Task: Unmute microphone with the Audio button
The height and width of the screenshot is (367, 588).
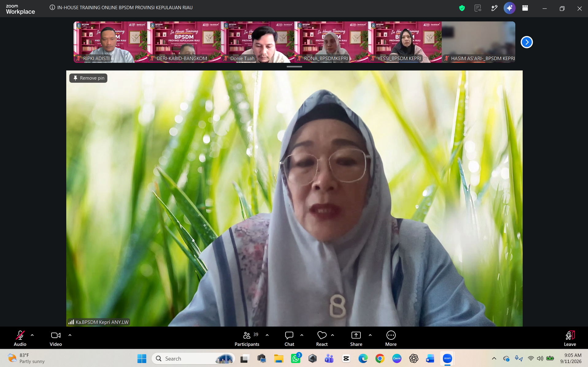Action: (20, 338)
